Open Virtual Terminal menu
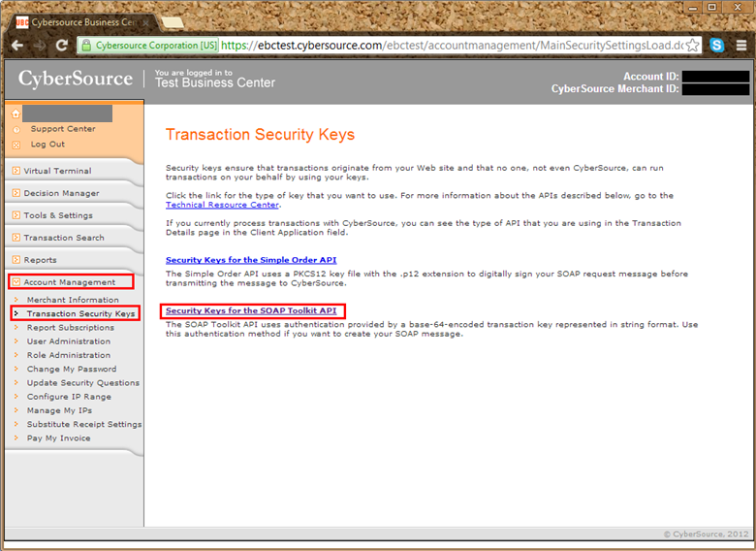This screenshot has width=756, height=551. coord(57,171)
